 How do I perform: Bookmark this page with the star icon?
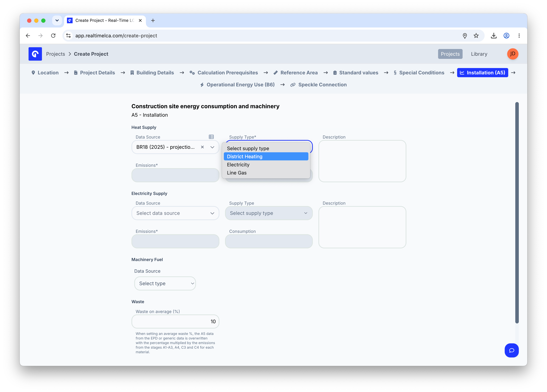click(476, 36)
